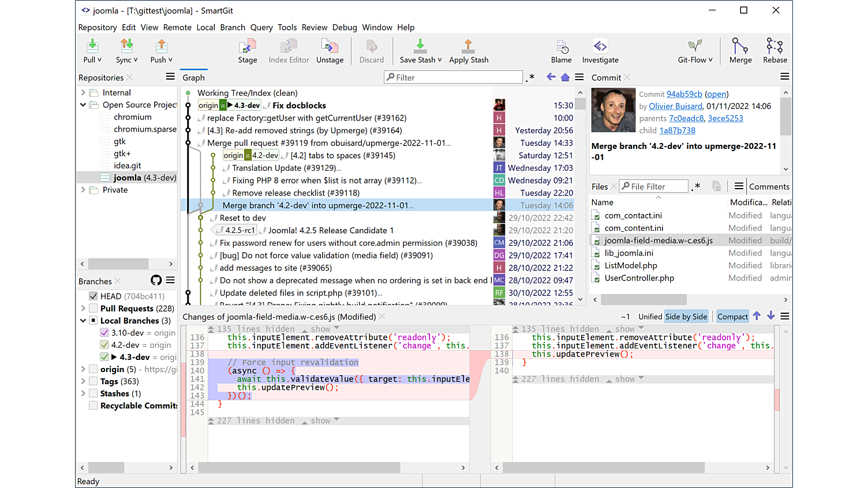Toggle the Compact diff button
The width and height of the screenshot is (868, 488).
pos(732,316)
